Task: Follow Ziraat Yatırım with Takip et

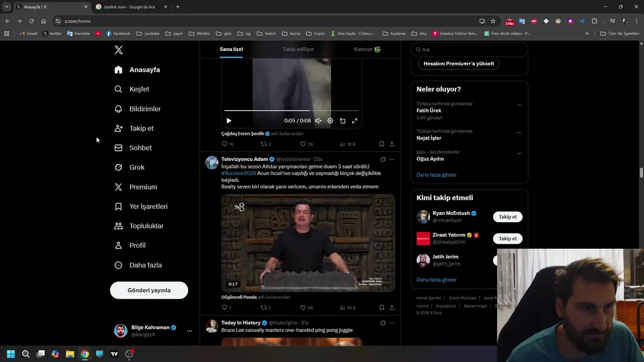Action: [x=508, y=238]
